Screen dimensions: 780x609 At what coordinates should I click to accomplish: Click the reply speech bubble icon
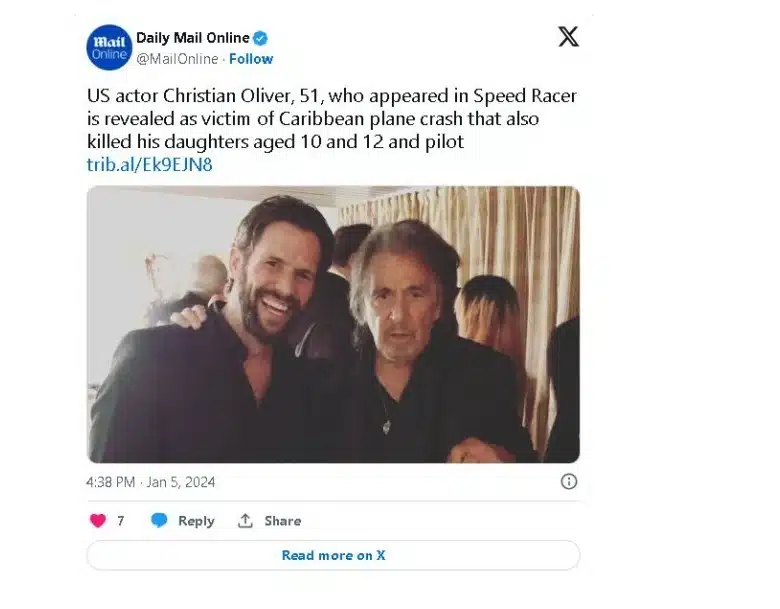(159, 520)
